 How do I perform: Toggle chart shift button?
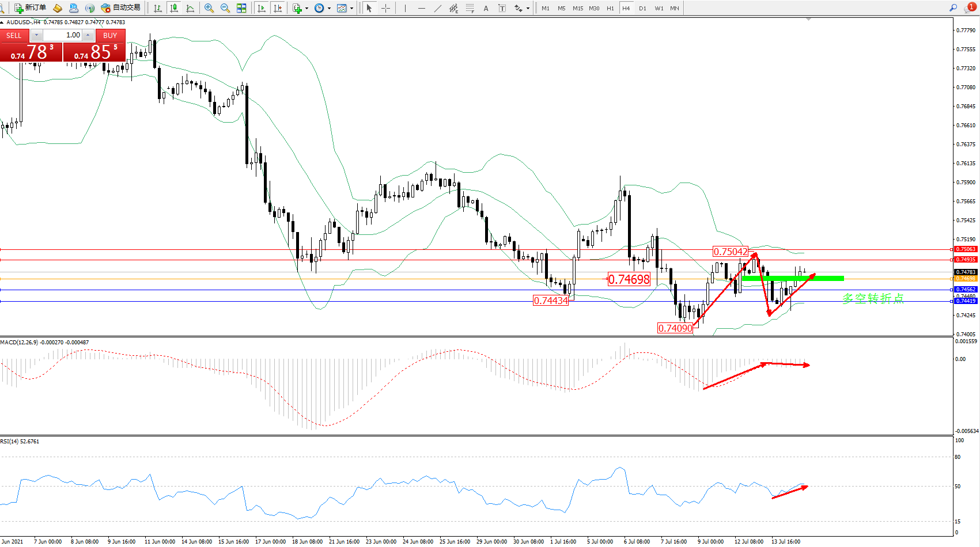pos(278,8)
